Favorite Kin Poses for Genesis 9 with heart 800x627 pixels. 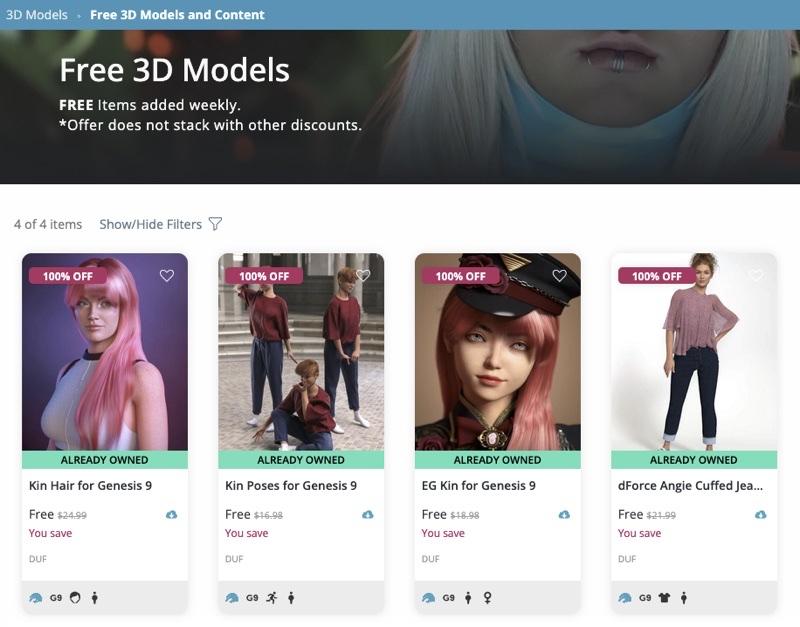363,275
